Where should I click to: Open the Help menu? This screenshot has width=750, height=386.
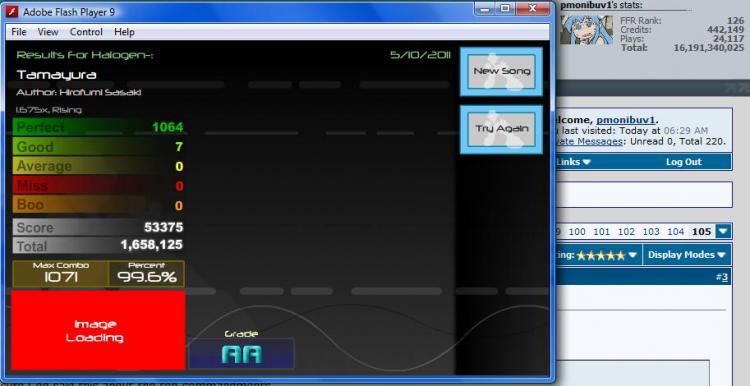coord(124,32)
